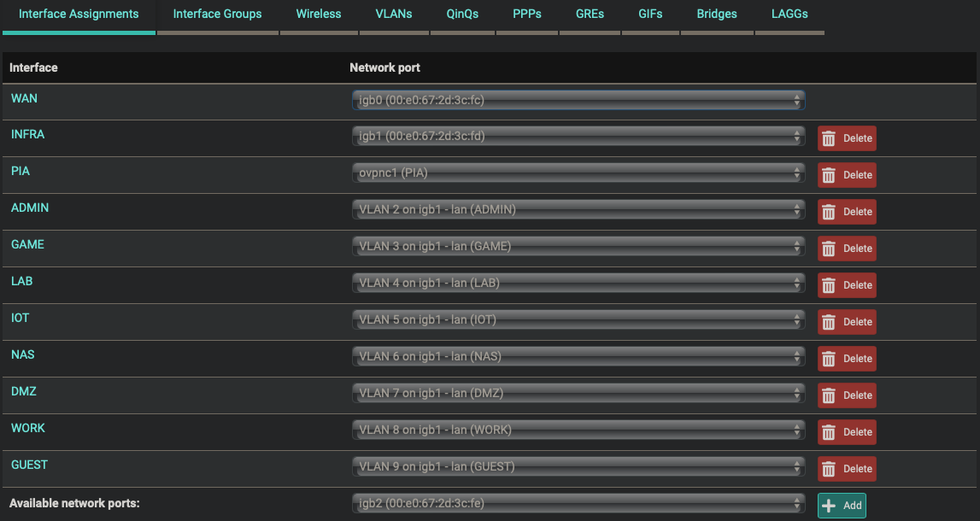Open the ADMIN VLAN port selector
Screen dimensions: 980x521
point(578,209)
